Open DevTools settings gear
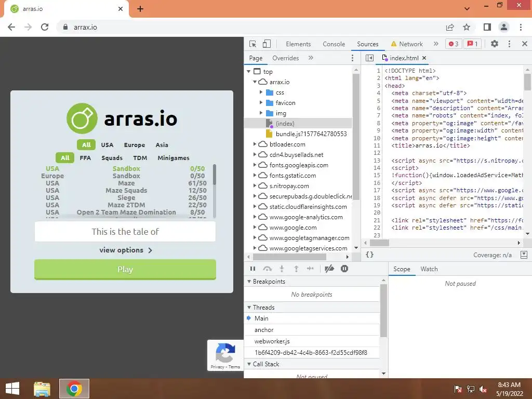The width and height of the screenshot is (532, 399). 495,44
